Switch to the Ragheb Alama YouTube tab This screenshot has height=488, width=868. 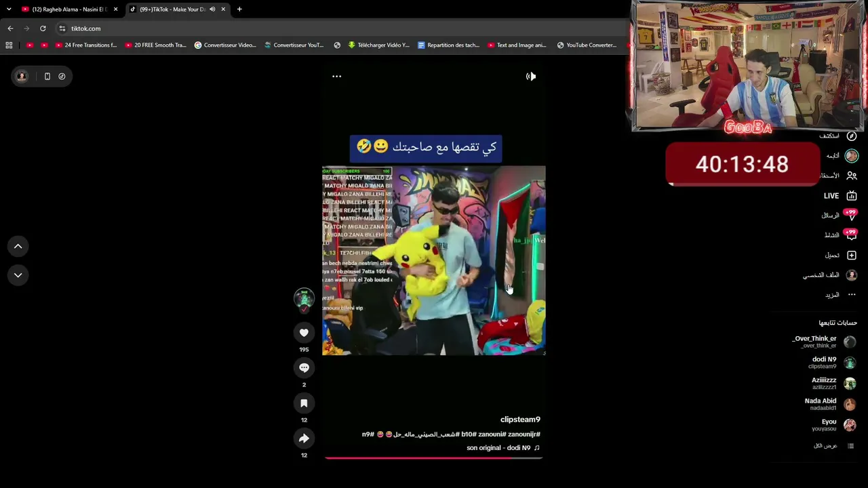[69, 9]
